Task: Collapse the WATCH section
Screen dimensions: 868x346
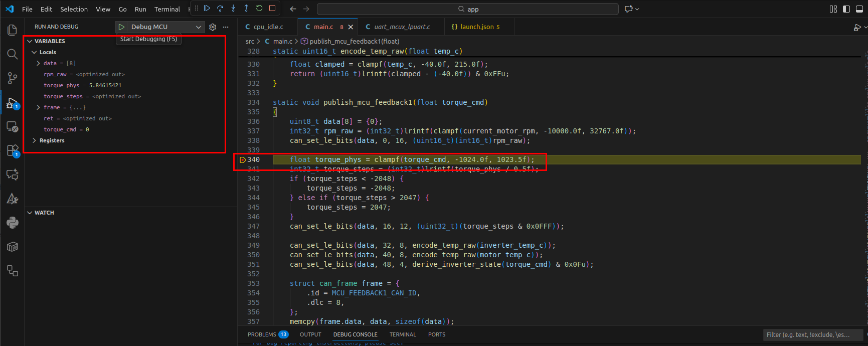Action: click(x=30, y=213)
